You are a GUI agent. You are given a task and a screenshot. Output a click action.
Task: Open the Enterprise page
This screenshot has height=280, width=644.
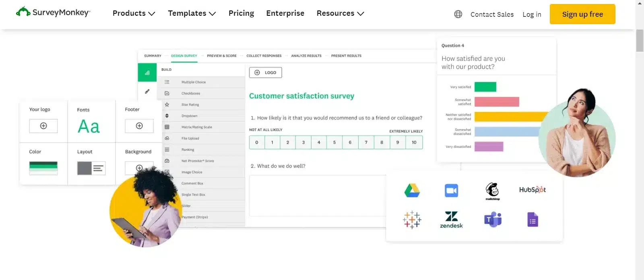285,13
